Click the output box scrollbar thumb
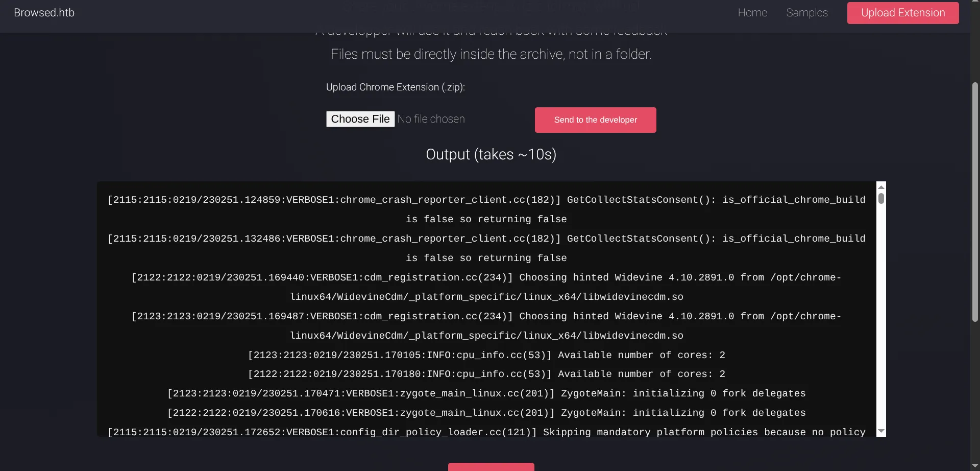 click(x=881, y=198)
